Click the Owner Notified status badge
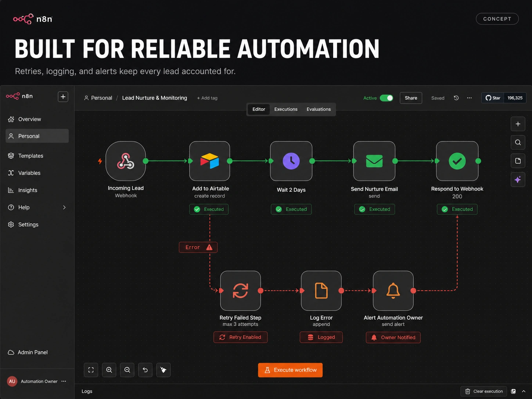This screenshot has height=399, width=532. tap(393, 337)
